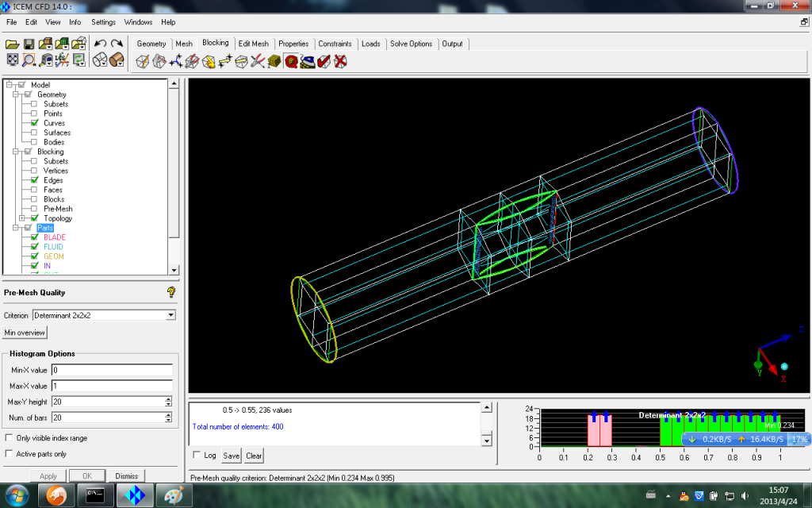The height and width of the screenshot is (508, 812).
Task: Click the Solid shaded display icon
Action: click(116, 60)
